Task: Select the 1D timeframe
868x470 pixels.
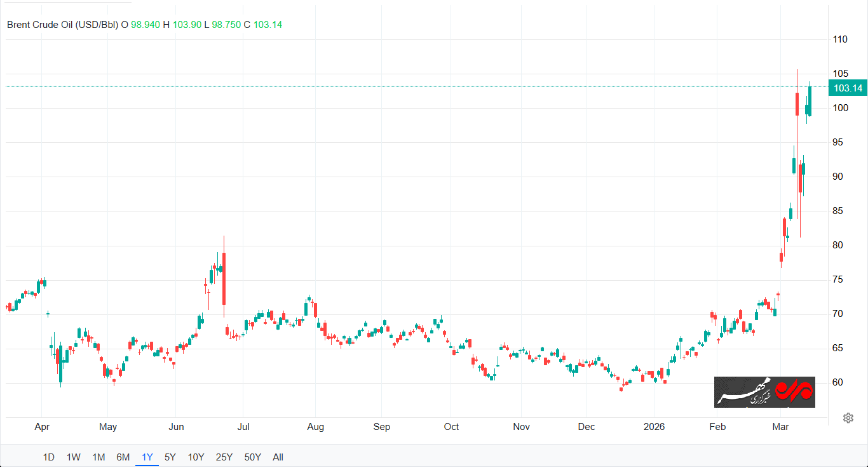Action: point(48,457)
